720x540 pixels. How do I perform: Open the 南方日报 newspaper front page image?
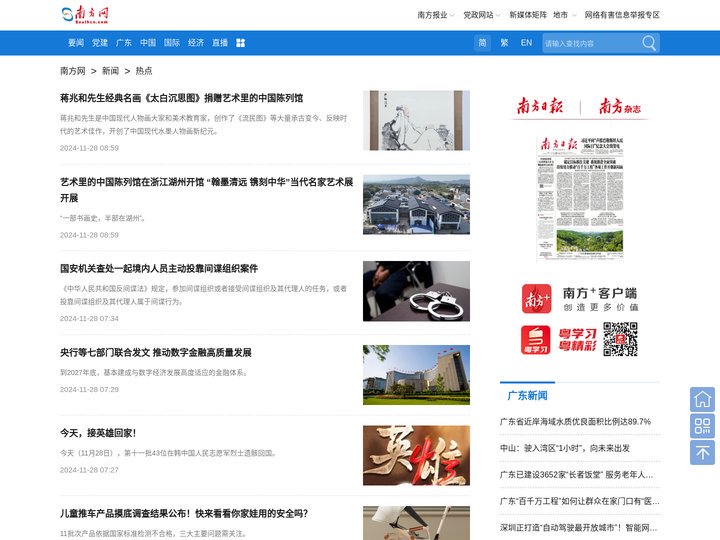pos(580,199)
